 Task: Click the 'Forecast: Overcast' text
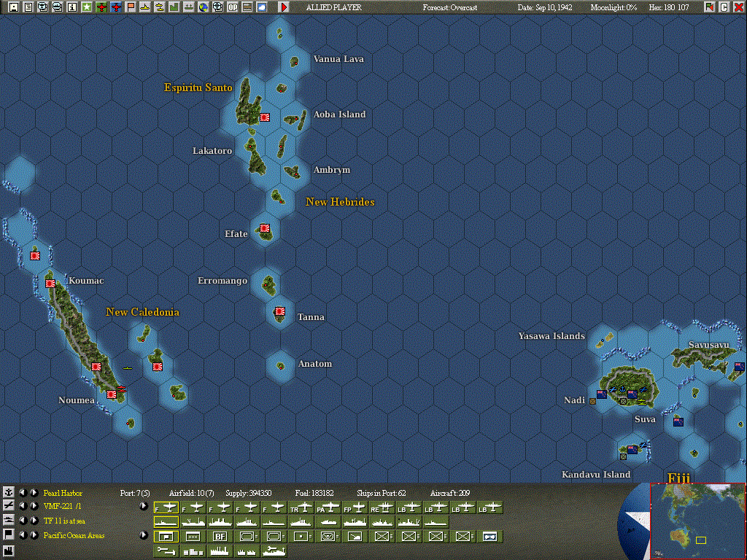449,7
